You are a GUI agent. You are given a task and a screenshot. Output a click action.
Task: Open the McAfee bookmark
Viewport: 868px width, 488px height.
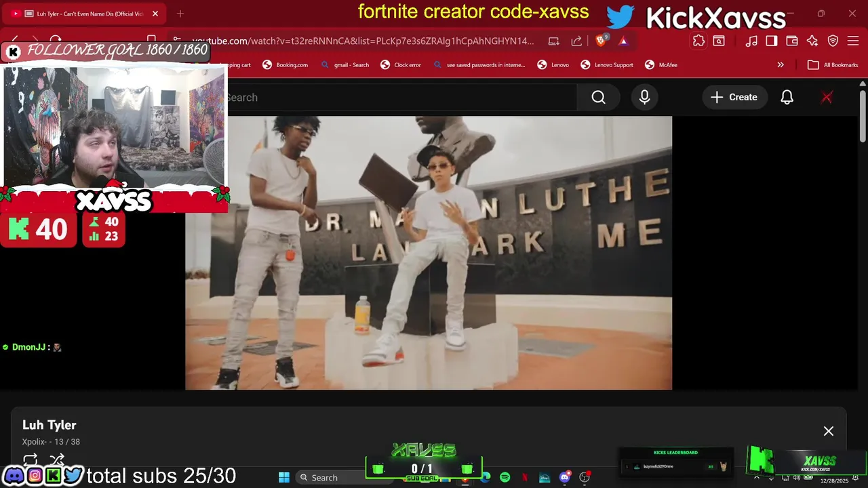pyautogui.click(x=660, y=65)
